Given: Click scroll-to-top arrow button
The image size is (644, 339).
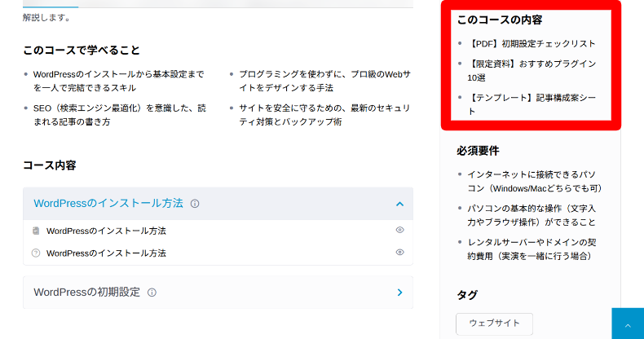Looking at the screenshot, I should pos(628,324).
